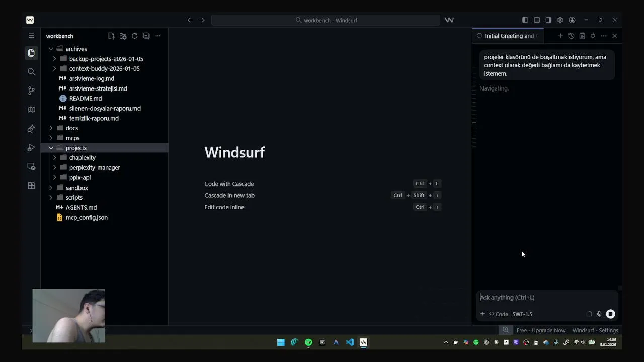Go back with the left arrow
This screenshot has height=362, width=644.
pos(190,20)
